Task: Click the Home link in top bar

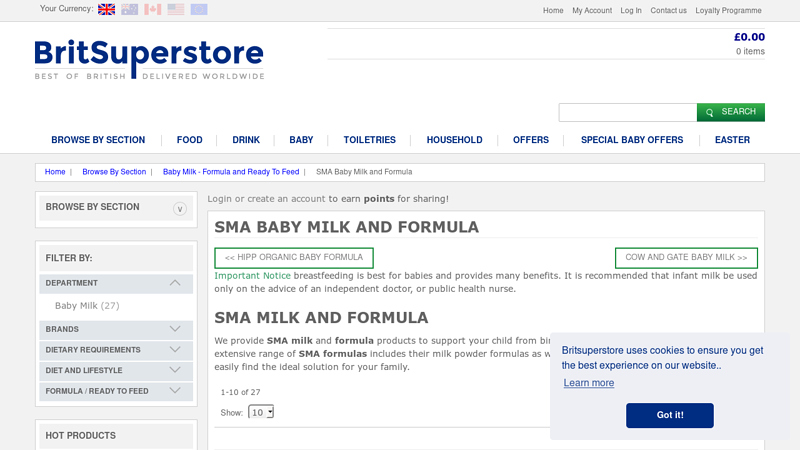Action: [553, 10]
